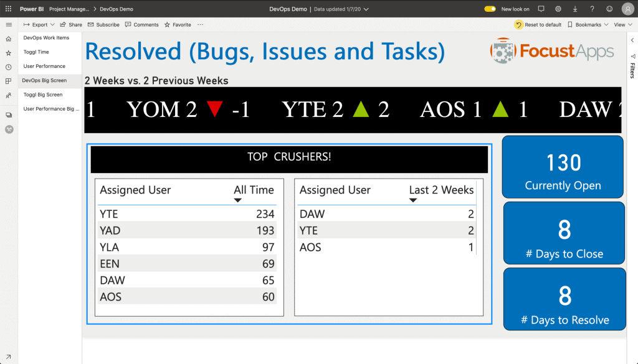Image resolution: width=638 pixels, height=364 pixels.
Task: Click the Download arrow icon in header
Action: [575, 9]
